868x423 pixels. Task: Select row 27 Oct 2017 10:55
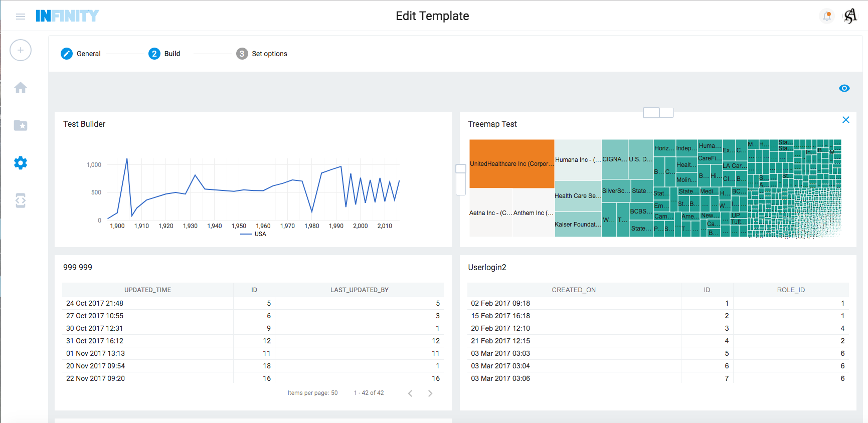253,316
